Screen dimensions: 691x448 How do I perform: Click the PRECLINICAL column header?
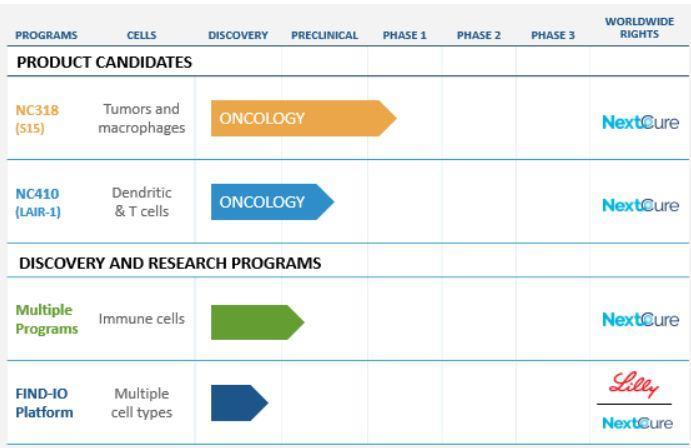pos(325,35)
